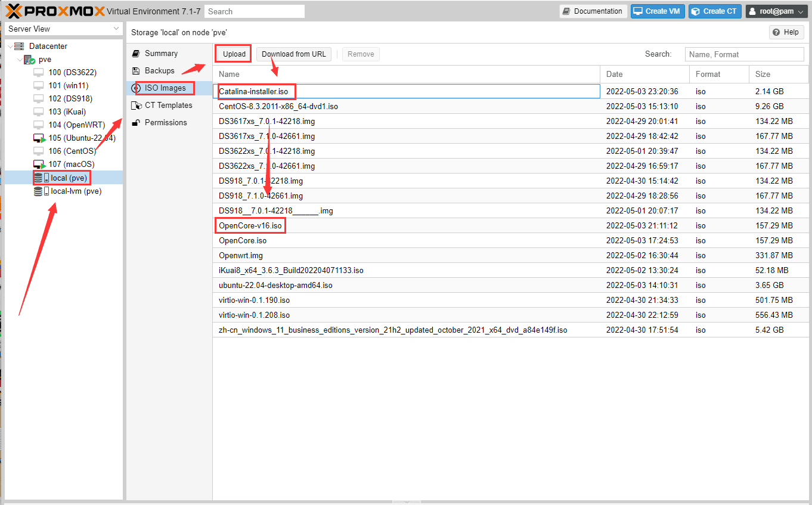Open the CT Templates tab
Image resolution: width=812 pixels, height=505 pixels.
[169, 105]
